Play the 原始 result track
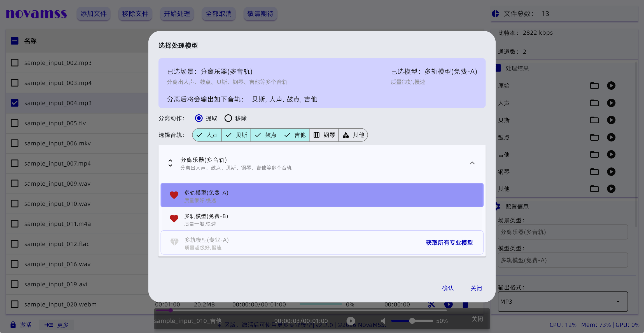The height and width of the screenshot is (333, 644). pyautogui.click(x=611, y=86)
